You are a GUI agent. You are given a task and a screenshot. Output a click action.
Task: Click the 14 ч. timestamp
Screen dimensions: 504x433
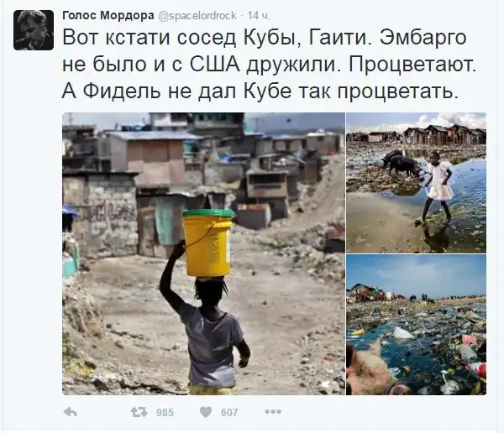(x=260, y=15)
